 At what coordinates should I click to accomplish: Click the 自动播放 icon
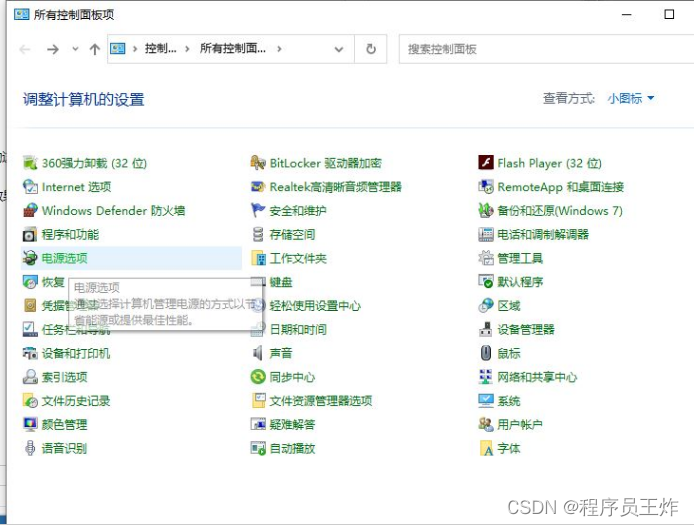click(258, 449)
